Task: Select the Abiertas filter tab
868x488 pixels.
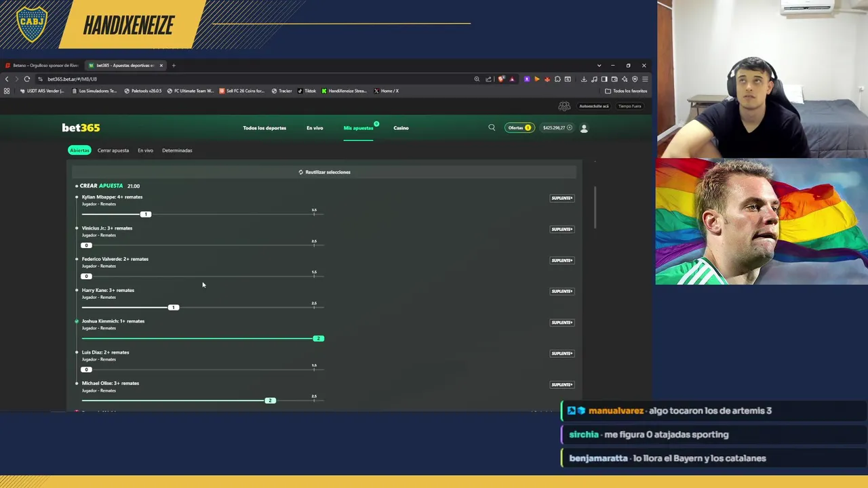Action: click(x=79, y=150)
